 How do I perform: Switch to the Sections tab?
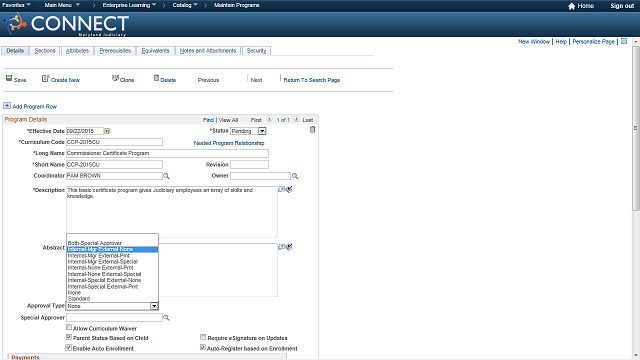[45, 51]
